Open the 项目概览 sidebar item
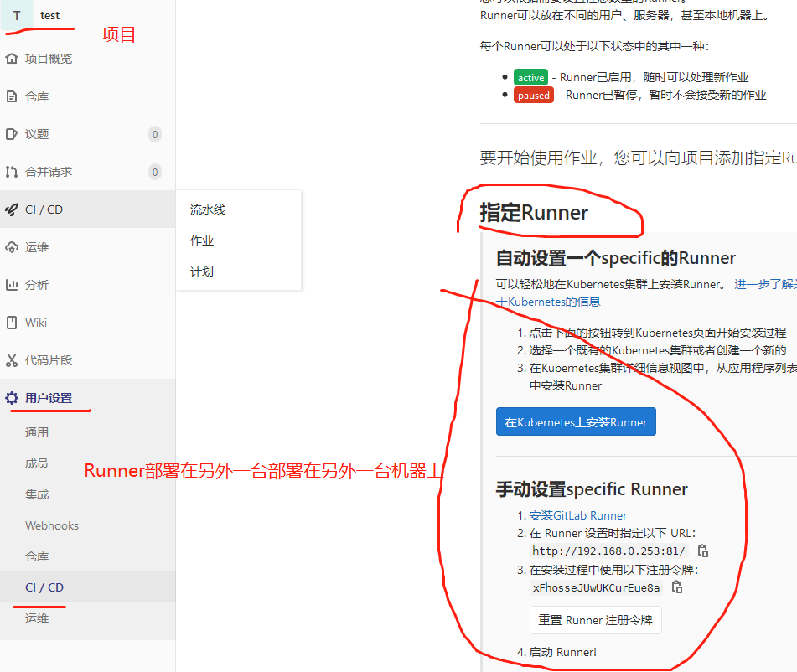The image size is (797, 672). point(49,59)
